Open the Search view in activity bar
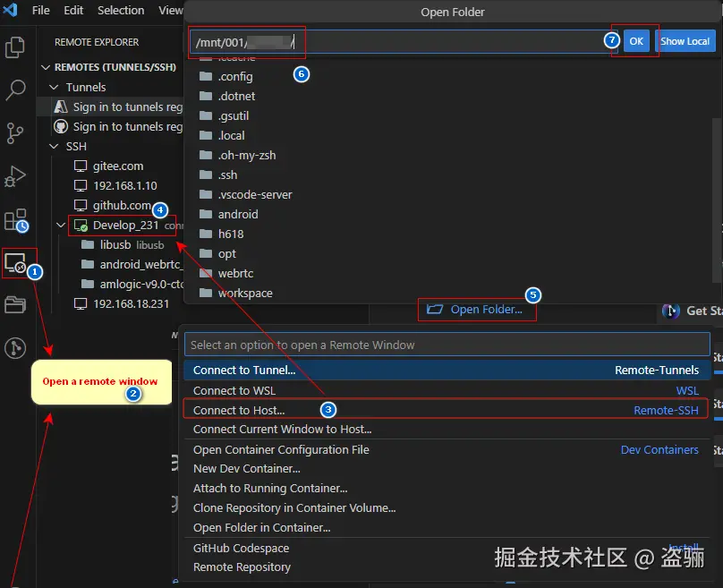Viewport: 723px width, 588px height. point(15,89)
